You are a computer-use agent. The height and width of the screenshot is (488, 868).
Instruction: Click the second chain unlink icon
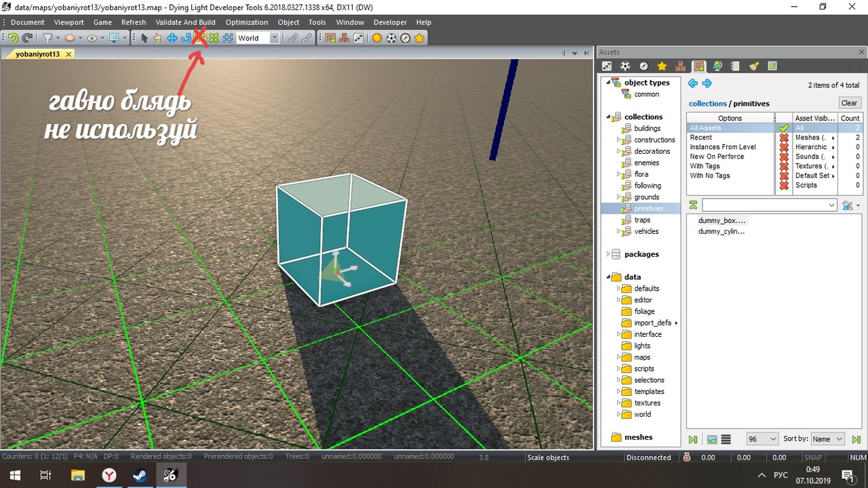[307, 39]
